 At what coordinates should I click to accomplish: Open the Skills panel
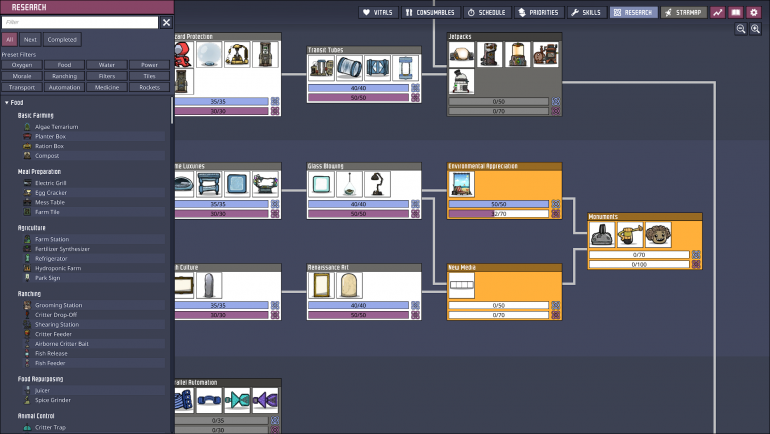coord(586,12)
